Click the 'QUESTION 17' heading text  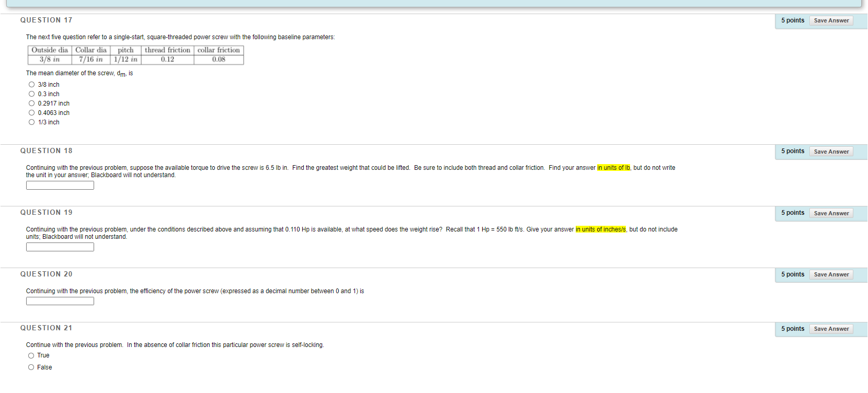click(x=47, y=20)
